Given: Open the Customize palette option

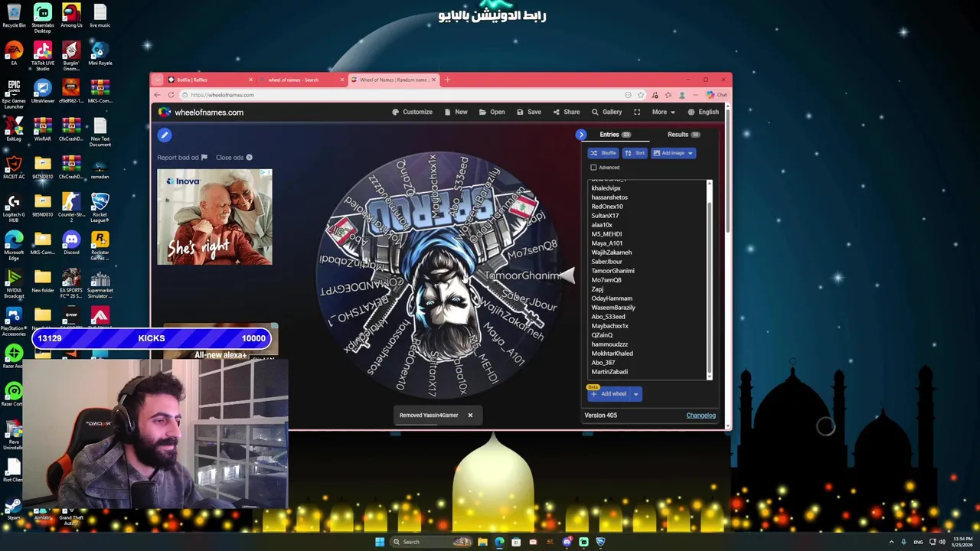Looking at the screenshot, I should [x=412, y=112].
